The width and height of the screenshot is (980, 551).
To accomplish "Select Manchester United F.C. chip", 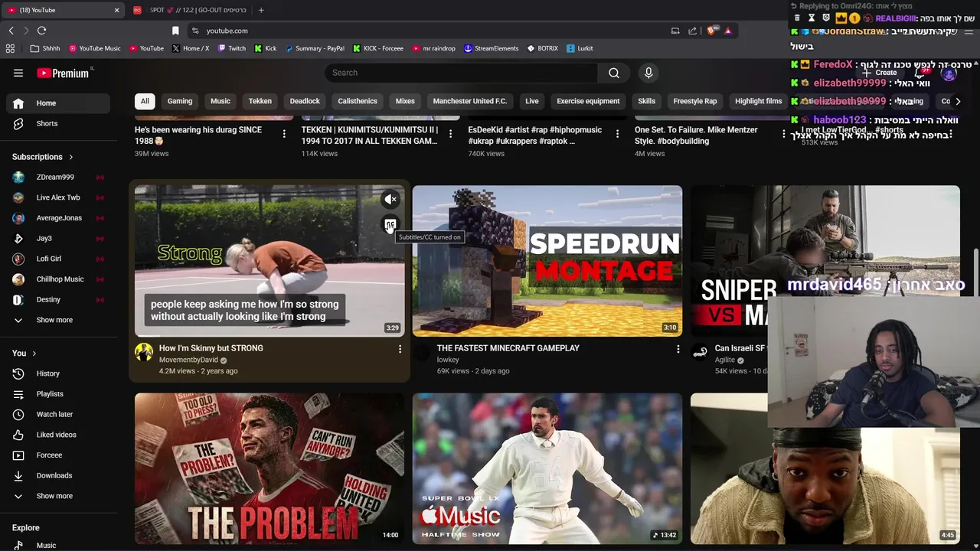I will 470,101.
